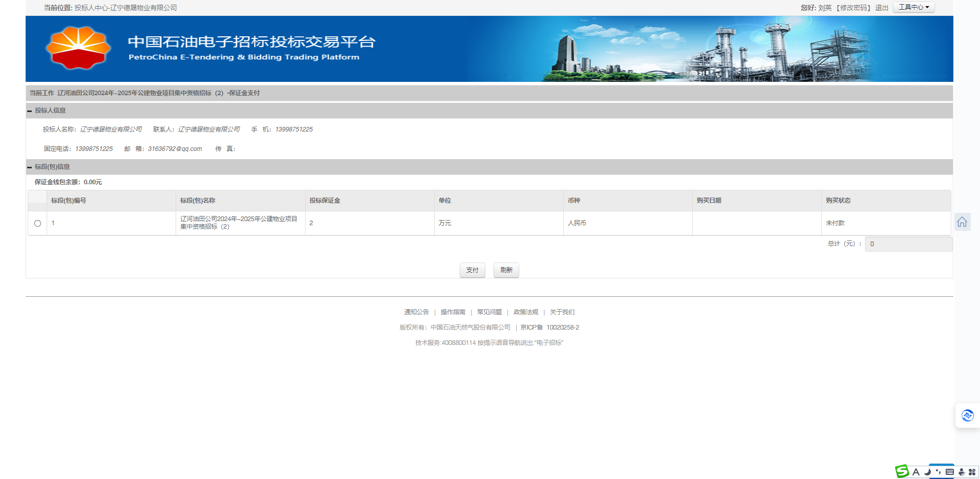
Task: Click the 支付 button
Action: (x=473, y=270)
